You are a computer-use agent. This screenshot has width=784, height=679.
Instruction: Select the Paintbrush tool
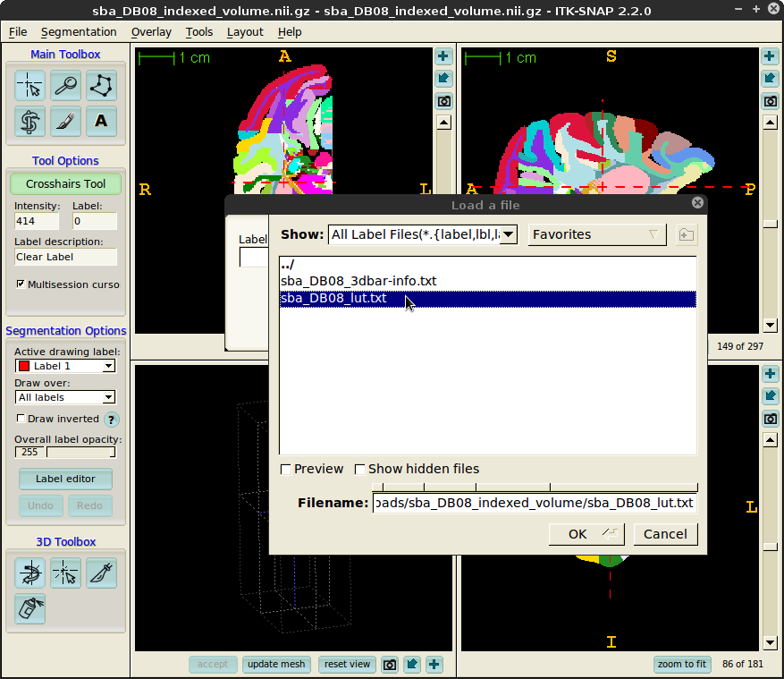65,121
